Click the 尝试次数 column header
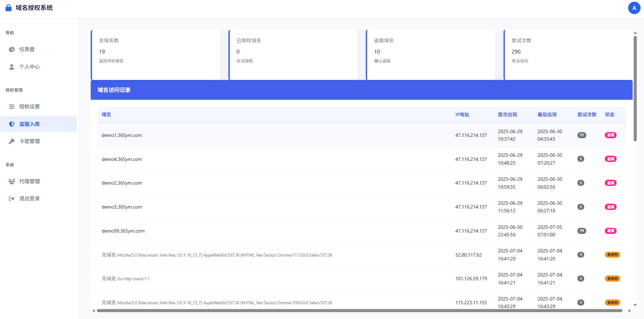644x319 pixels. tap(587, 115)
